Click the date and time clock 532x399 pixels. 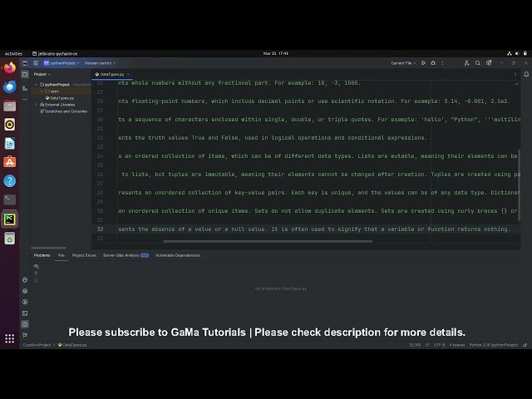coord(276,53)
